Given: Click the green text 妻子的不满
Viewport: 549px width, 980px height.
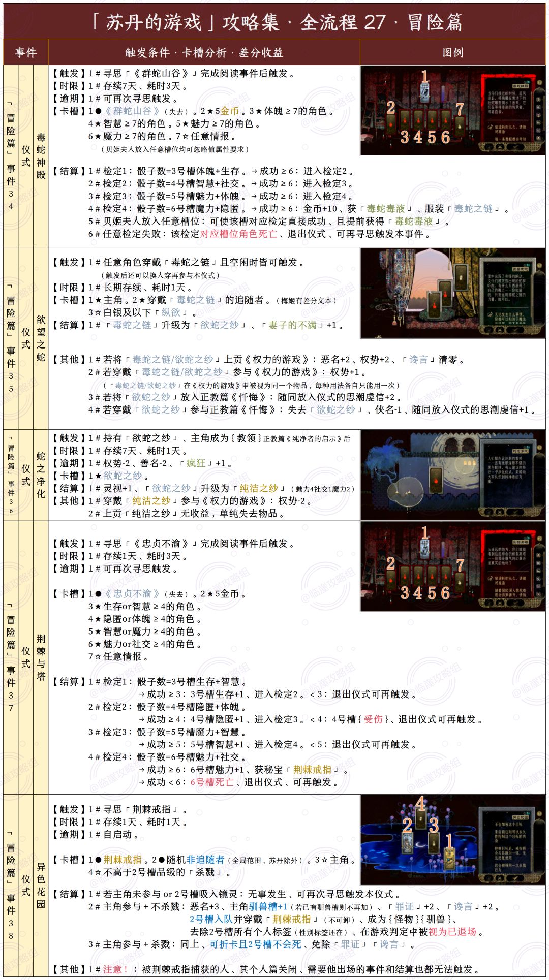Looking at the screenshot, I should [x=292, y=325].
